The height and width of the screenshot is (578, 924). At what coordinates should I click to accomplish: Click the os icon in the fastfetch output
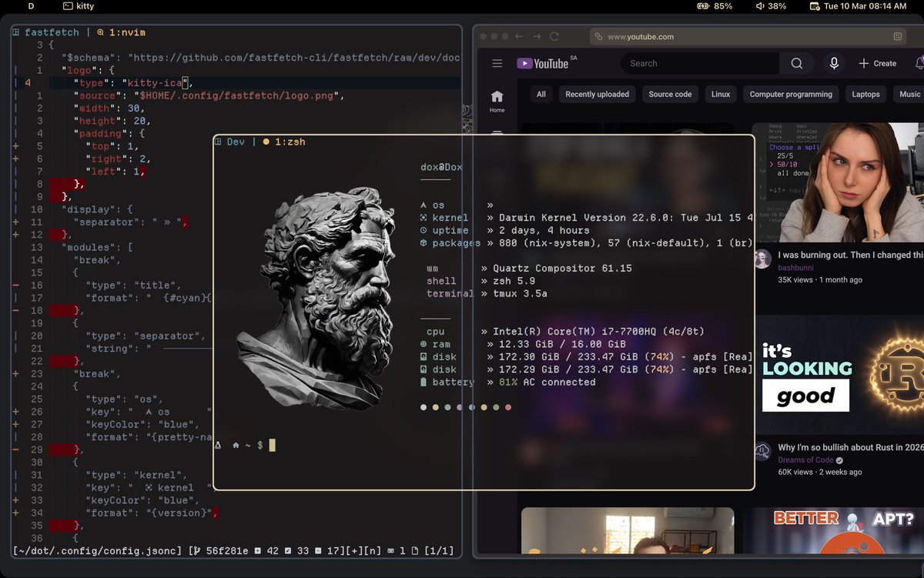[x=423, y=205]
